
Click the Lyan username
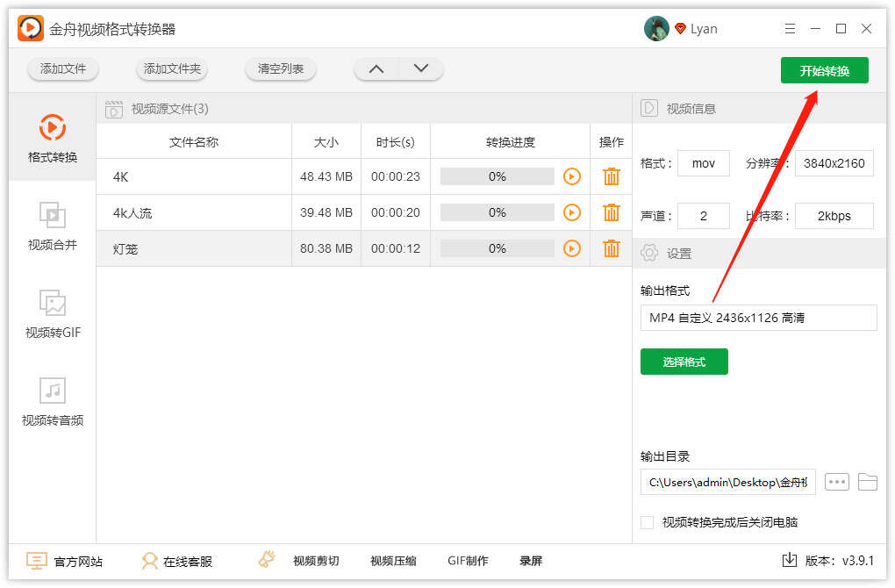coord(704,29)
